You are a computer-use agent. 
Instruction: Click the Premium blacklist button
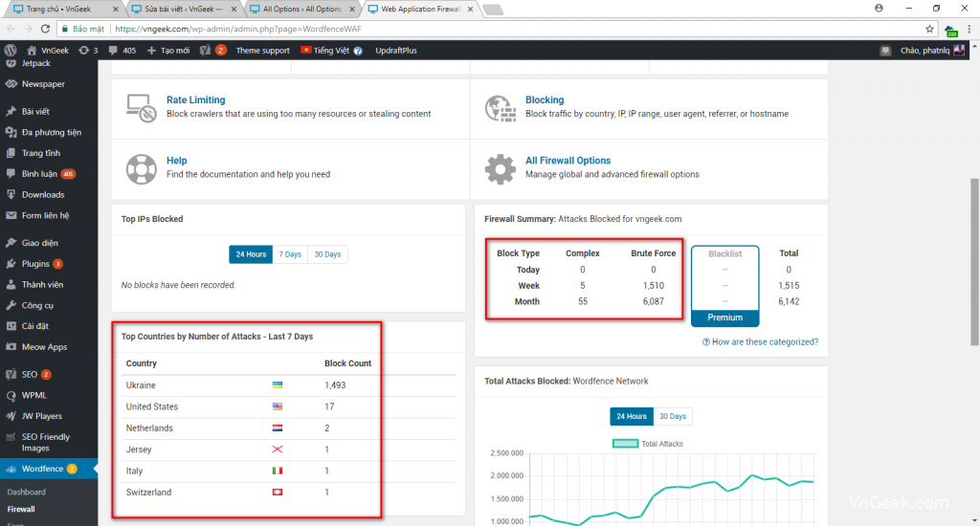coord(725,318)
